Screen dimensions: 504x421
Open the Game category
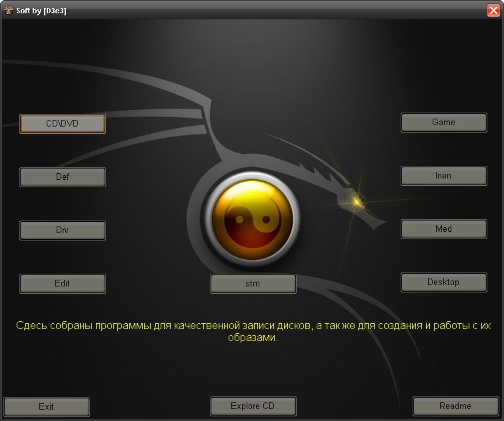coord(443,123)
